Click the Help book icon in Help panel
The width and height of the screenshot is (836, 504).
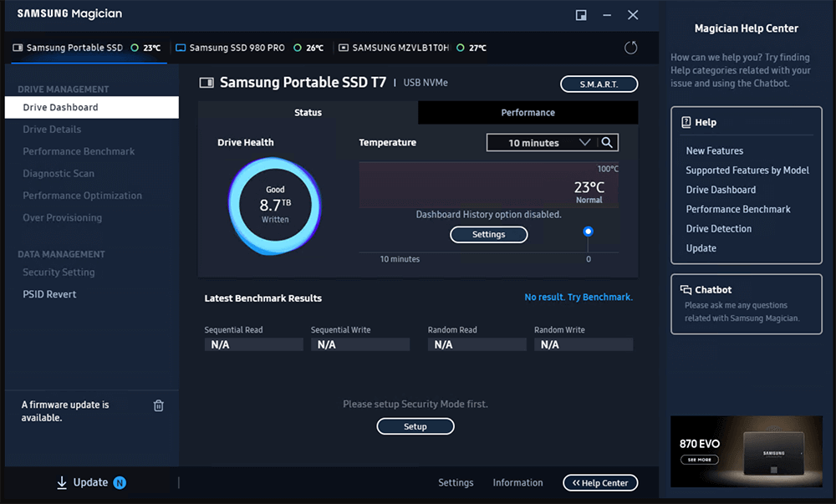pyautogui.click(x=688, y=121)
